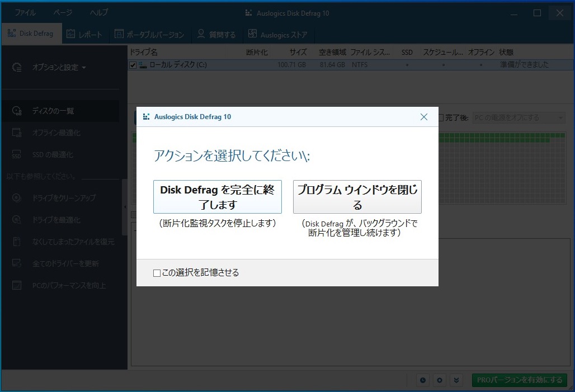Click the 準備ができました status cell

click(525, 64)
